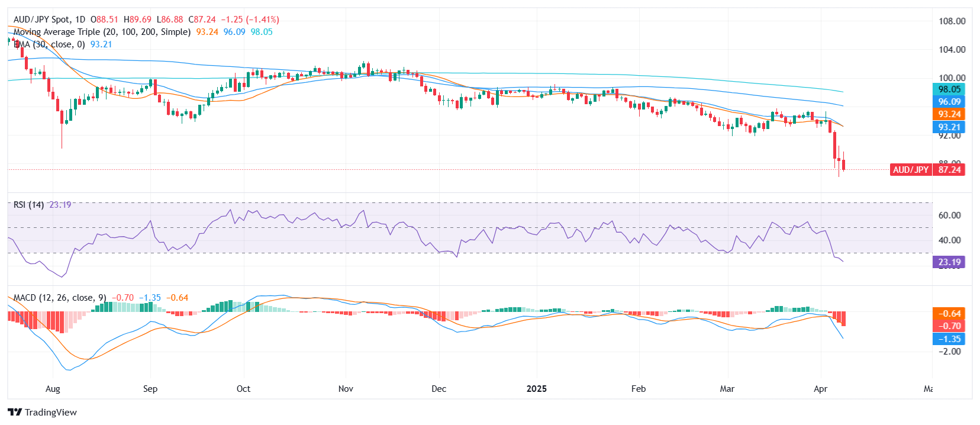This screenshot has width=980, height=425.
Task: Click the purple RSI 23.19 value tag
Action: point(949,262)
